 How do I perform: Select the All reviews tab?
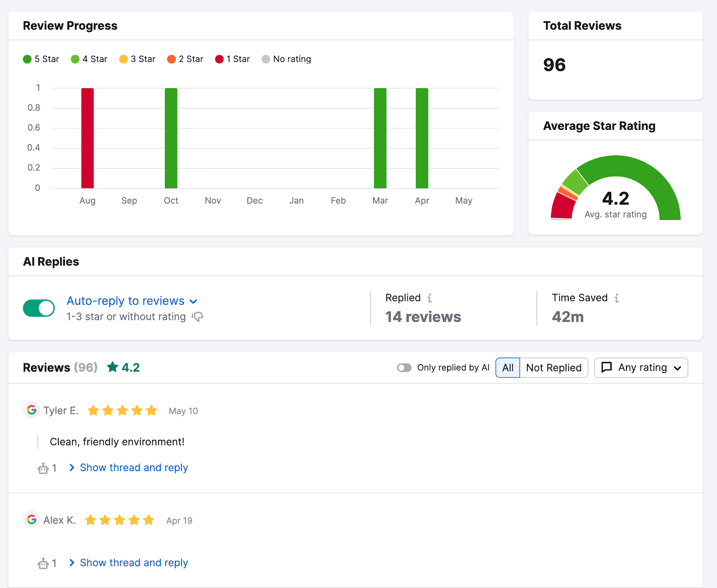point(507,367)
